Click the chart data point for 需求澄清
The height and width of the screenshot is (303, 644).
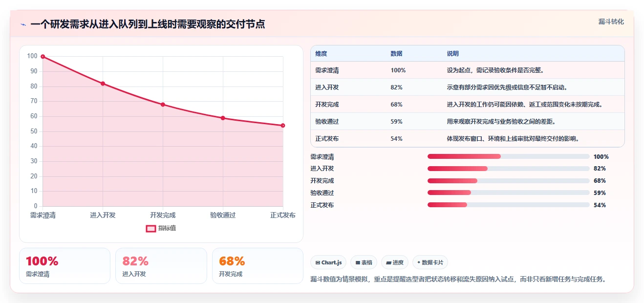(43, 57)
